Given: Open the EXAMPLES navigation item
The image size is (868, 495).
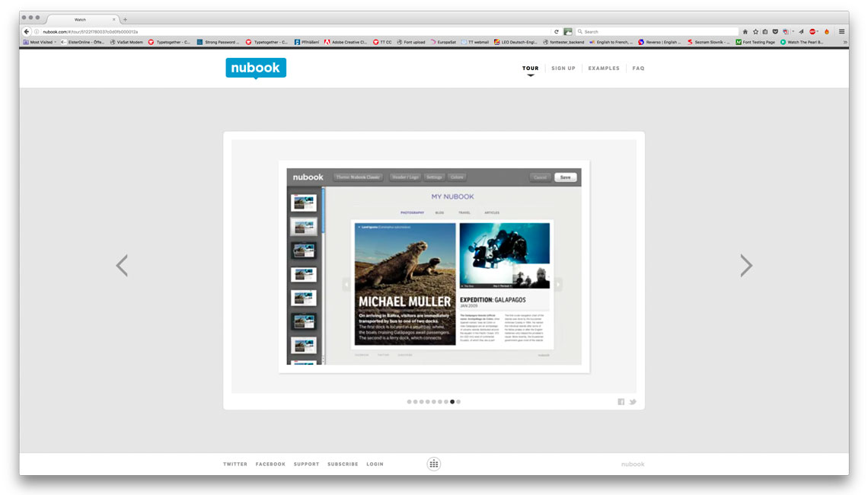Looking at the screenshot, I should [x=604, y=68].
